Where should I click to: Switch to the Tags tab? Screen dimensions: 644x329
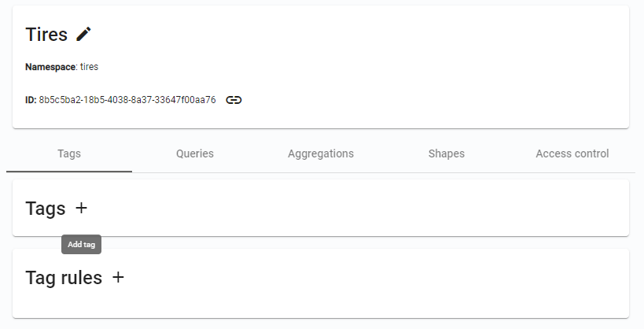[69, 153]
